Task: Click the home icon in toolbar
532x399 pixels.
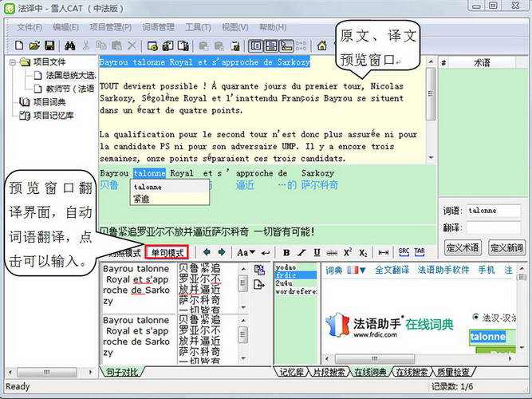Action: pyautogui.click(x=321, y=45)
